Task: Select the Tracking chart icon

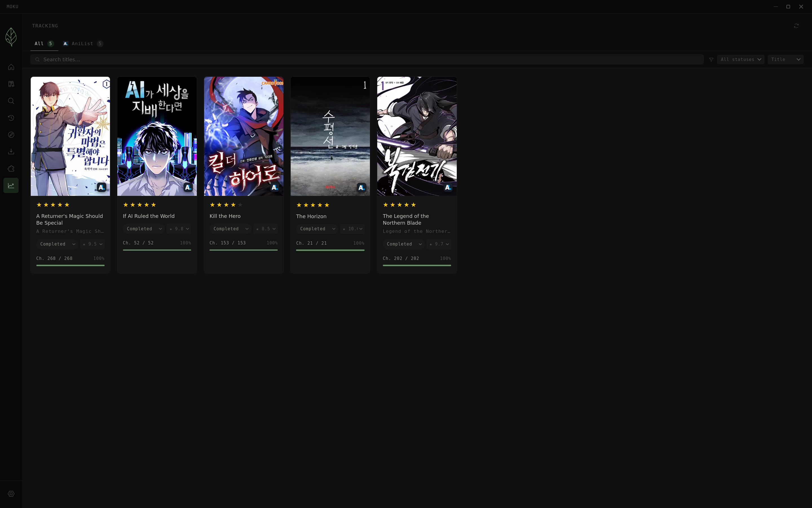Action: pos(11,185)
